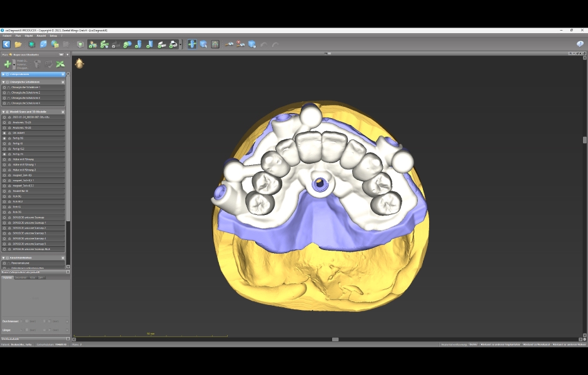Open the Patient menu
The height and width of the screenshot is (375, 588).
tap(7, 36)
